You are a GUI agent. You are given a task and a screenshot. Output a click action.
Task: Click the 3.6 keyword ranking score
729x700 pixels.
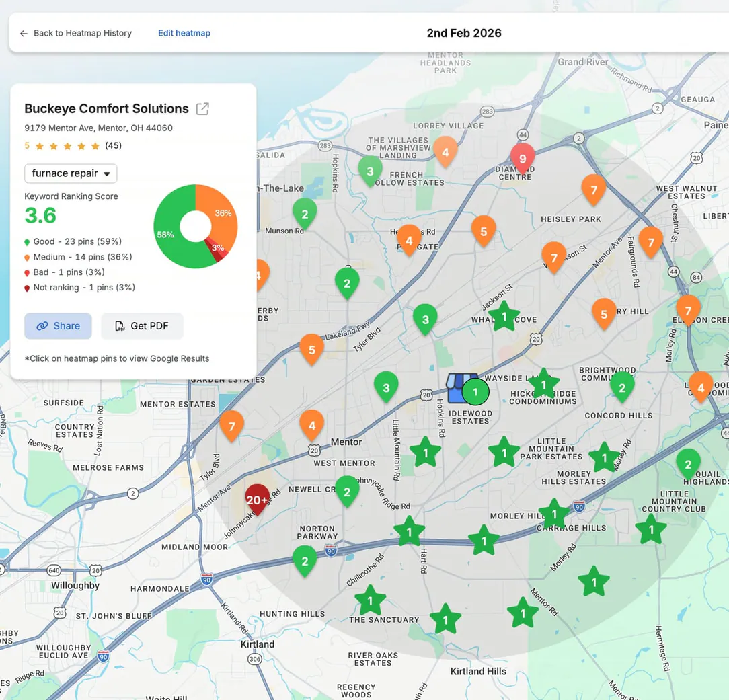40,216
